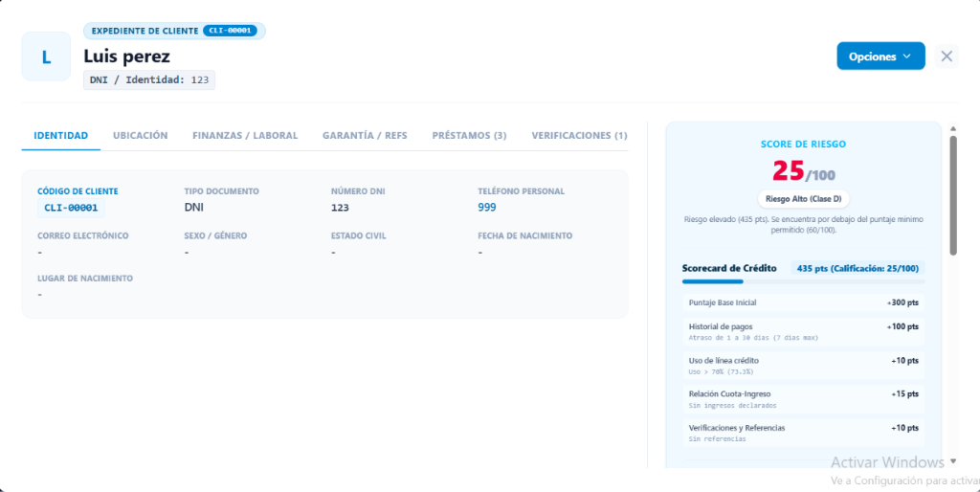View the PRÉSTAMOS (3) tab
The image size is (980, 492).
pyautogui.click(x=469, y=135)
